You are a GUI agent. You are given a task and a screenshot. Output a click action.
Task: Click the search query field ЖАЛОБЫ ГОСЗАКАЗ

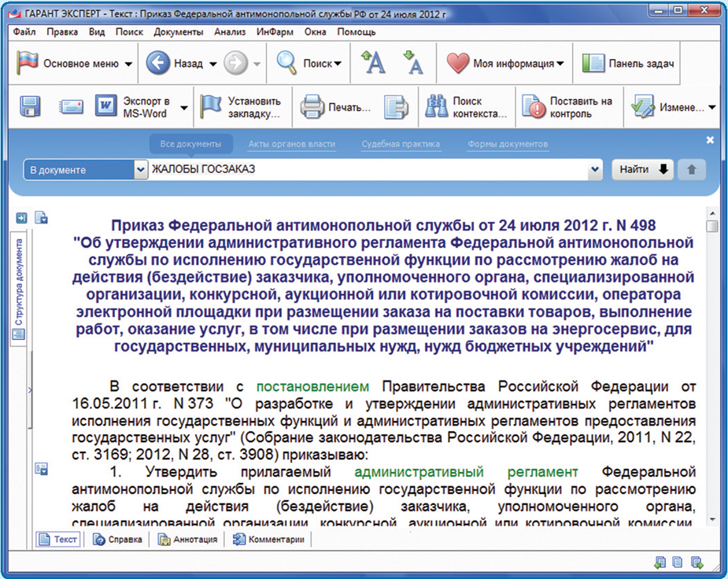point(370,170)
